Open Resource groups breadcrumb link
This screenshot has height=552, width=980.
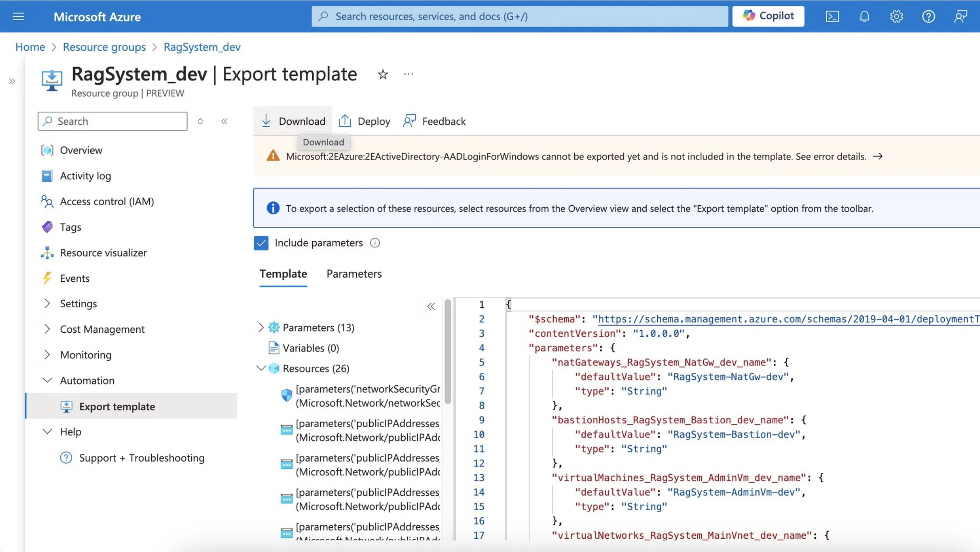104,47
